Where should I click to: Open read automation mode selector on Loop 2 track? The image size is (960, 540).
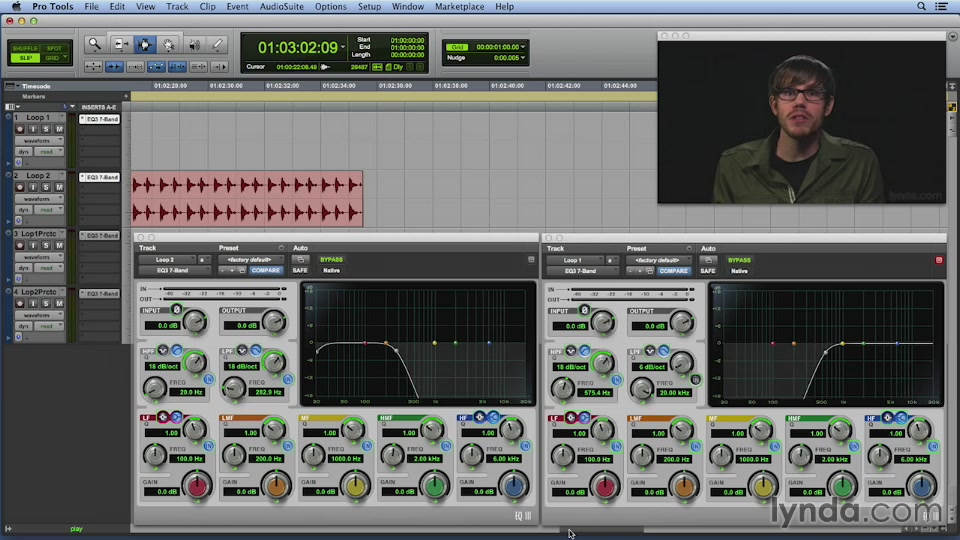click(x=48, y=209)
